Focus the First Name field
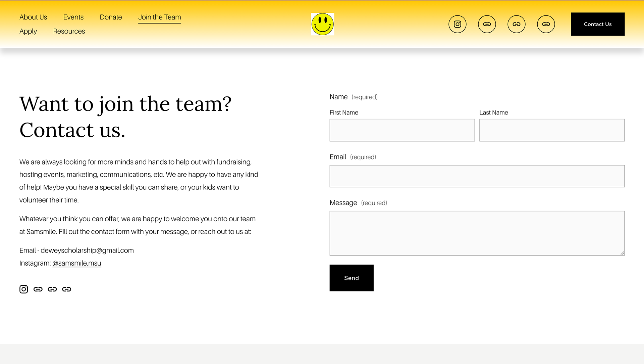Screen dimensions: 644x364 click(x=402, y=130)
